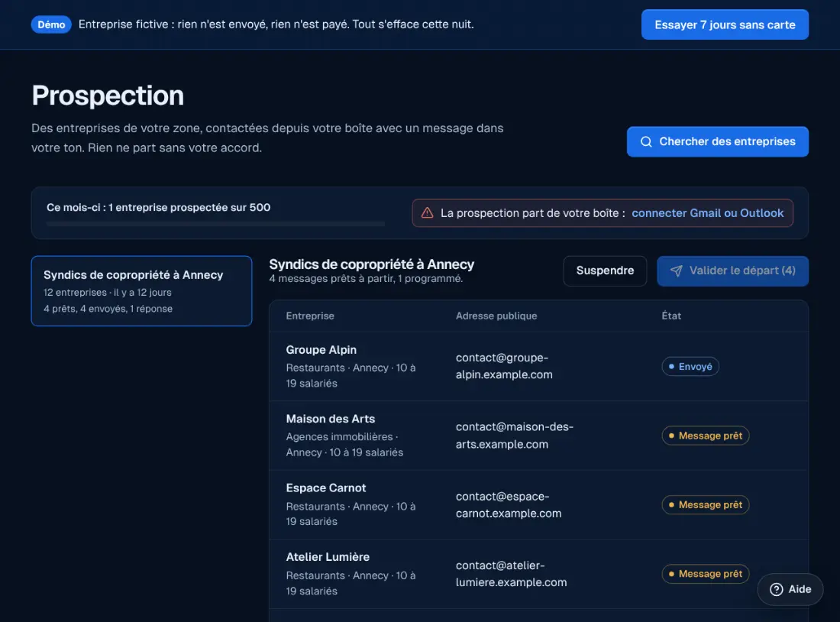Open the Aide help button
840x622 pixels.
click(x=790, y=589)
